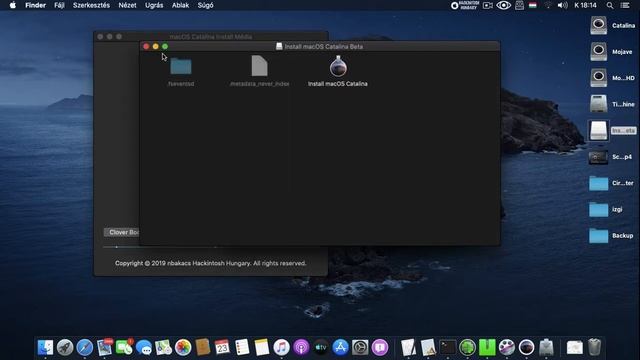The width and height of the screenshot is (640, 360).
Task: Open the Súgó menu
Action: (205, 5)
